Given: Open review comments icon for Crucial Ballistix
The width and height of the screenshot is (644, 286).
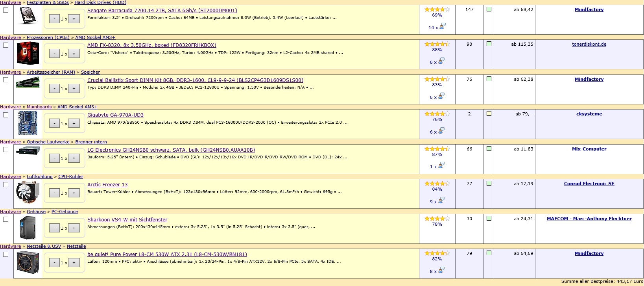Looking at the screenshot, I should pyautogui.click(x=441, y=96).
